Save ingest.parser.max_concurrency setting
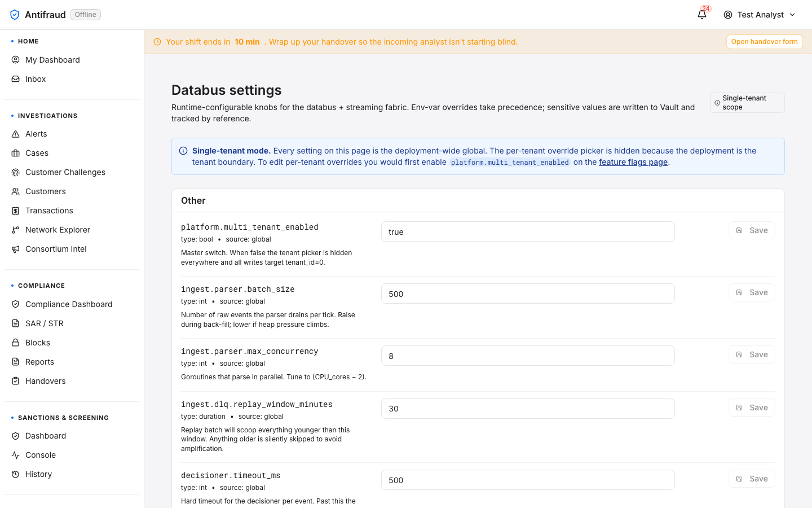Image resolution: width=812 pixels, height=508 pixels. [x=752, y=354]
